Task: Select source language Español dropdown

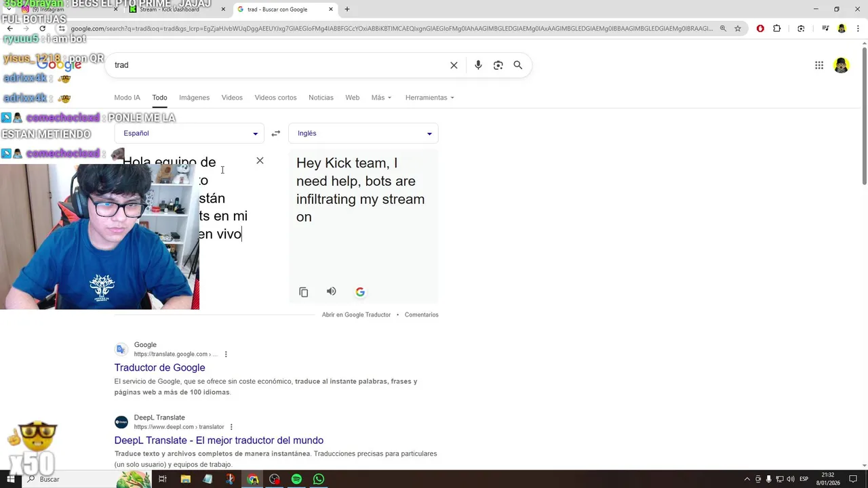Action: click(189, 134)
